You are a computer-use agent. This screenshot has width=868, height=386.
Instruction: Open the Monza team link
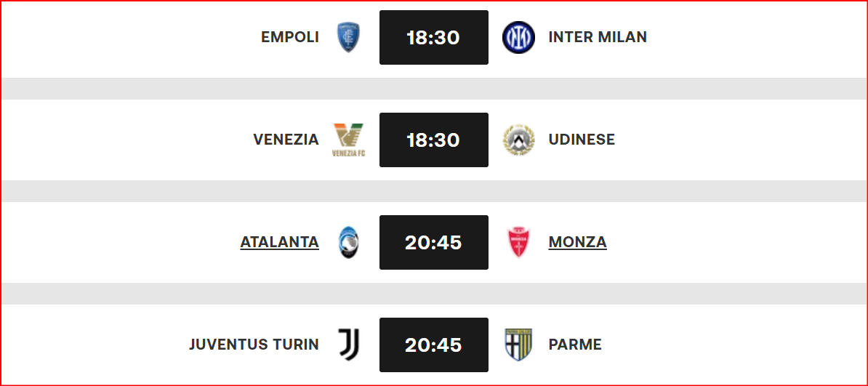click(x=577, y=243)
